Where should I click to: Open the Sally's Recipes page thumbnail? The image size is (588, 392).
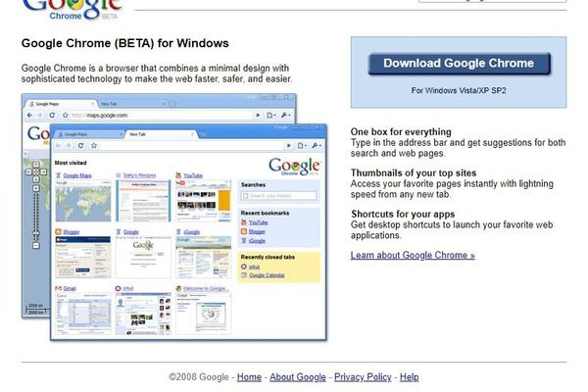143,201
